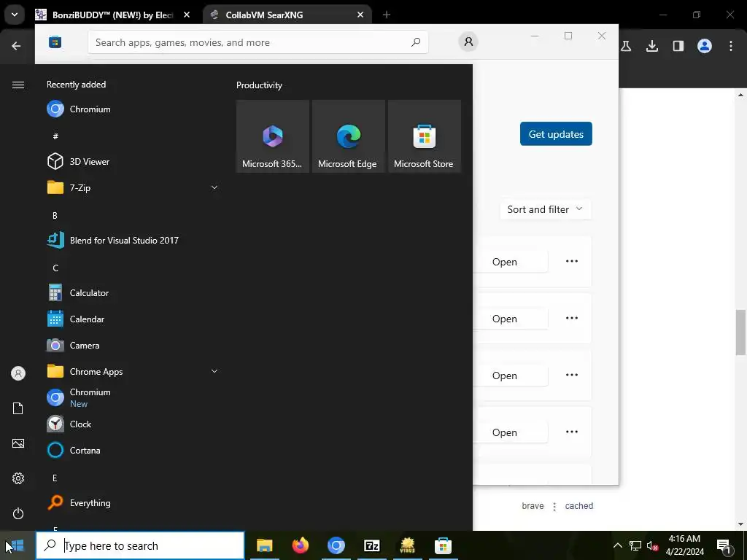Open Sort and filter dropdown
The height and width of the screenshot is (560, 747).
546,209
